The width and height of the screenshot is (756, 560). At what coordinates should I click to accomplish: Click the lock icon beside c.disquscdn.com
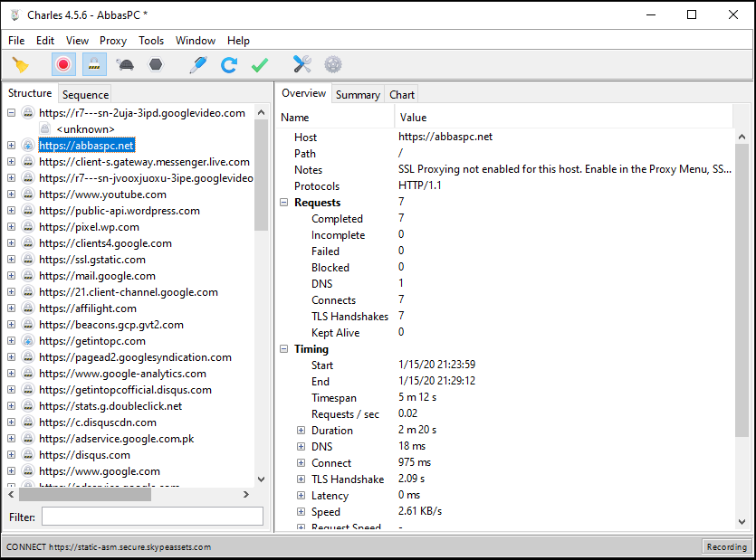click(x=28, y=422)
